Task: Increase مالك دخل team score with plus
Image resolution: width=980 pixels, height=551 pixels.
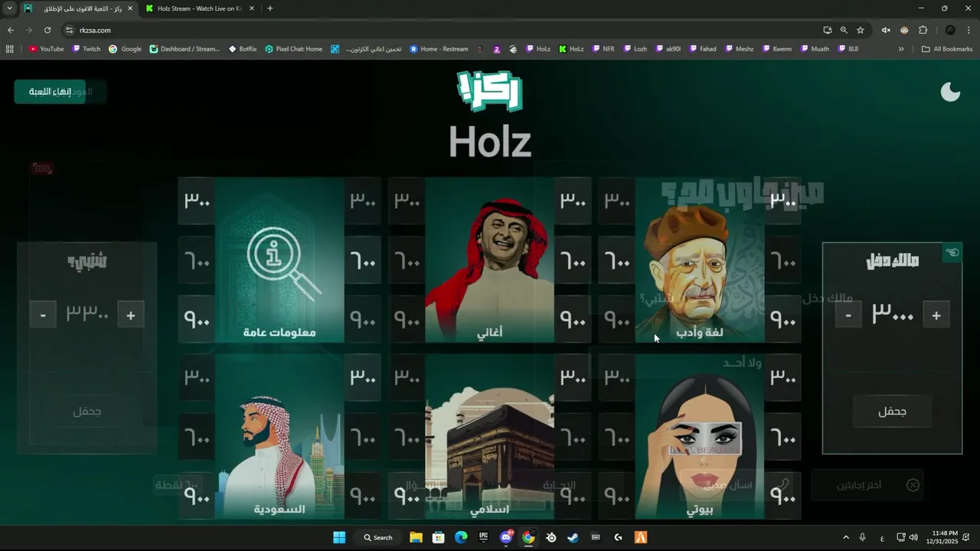Action: pos(936,315)
